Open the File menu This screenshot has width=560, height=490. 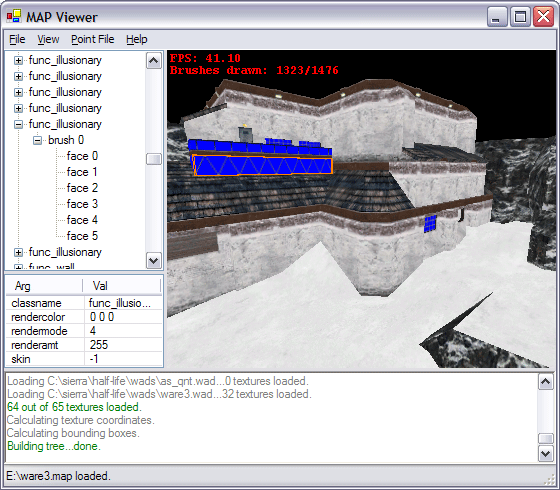point(17,39)
